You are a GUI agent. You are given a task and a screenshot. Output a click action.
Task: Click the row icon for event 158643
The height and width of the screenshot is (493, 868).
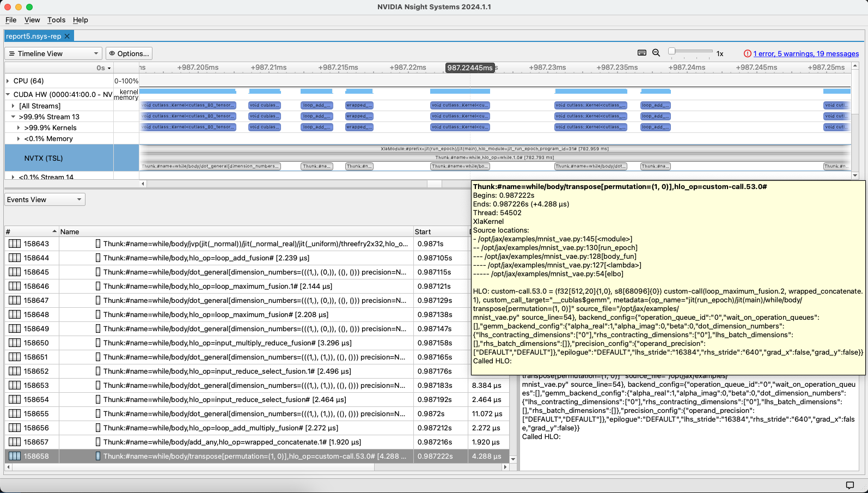[15, 244]
